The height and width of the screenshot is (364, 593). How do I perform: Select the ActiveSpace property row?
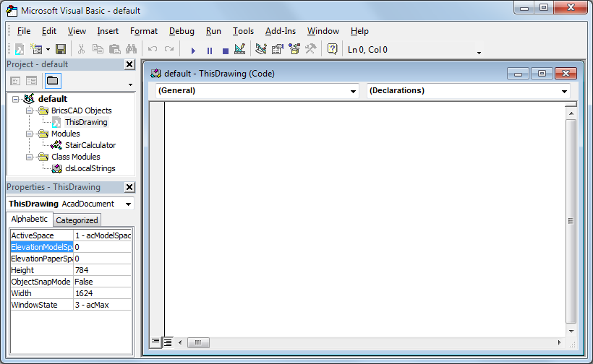pos(71,235)
